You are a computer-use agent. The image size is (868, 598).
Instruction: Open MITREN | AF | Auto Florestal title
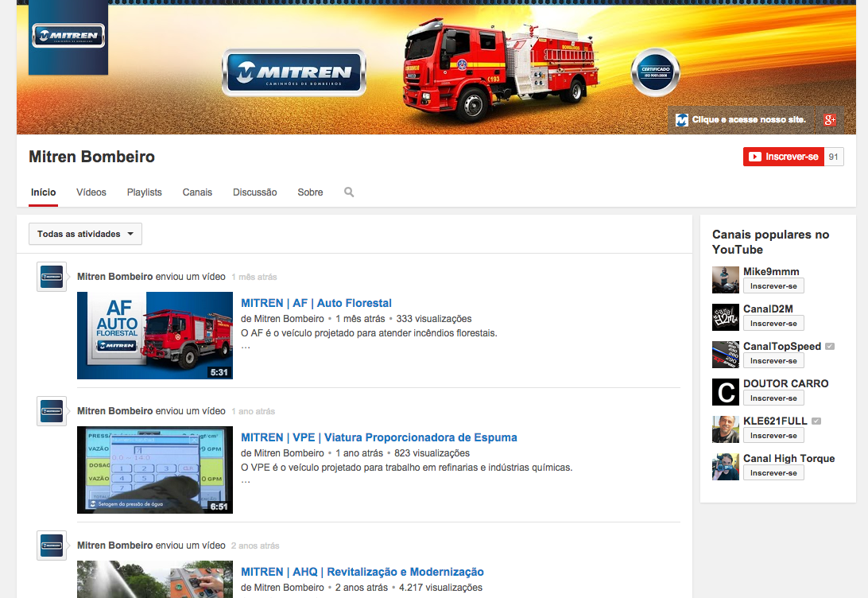(316, 303)
